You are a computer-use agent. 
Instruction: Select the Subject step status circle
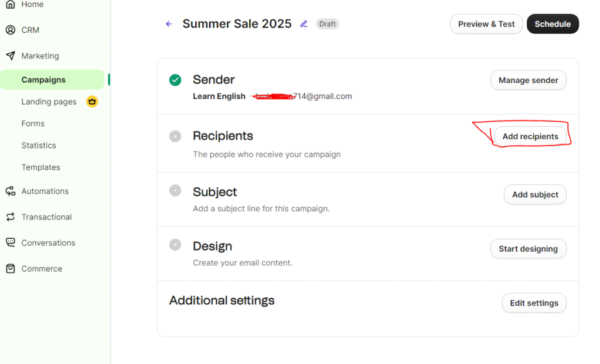click(175, 190)
